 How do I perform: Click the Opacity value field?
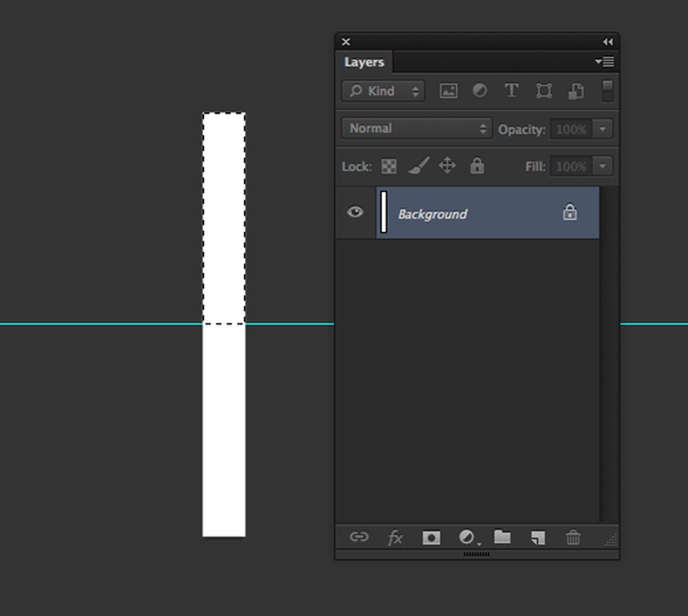[x=571, y=129]
